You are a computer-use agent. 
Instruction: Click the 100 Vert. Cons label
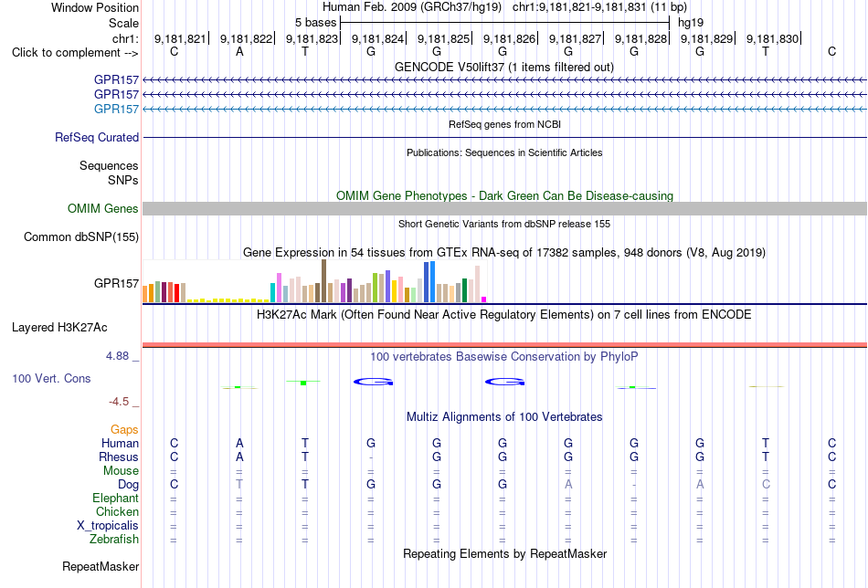pyautogui.click(x=51, y=378)
